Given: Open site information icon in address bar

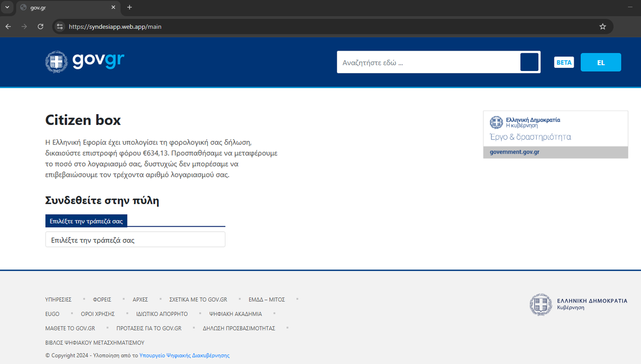Looking at the screenshot, I should point(60,26).
